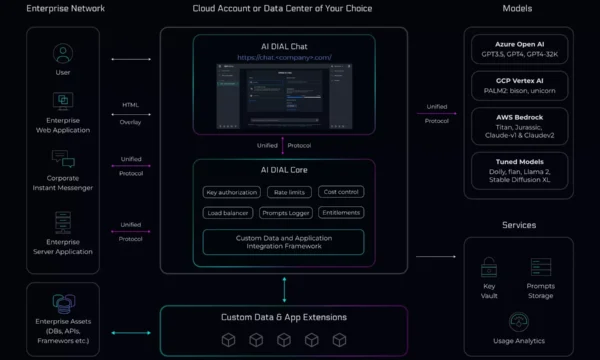The image size is (600, 360).
Task: Click the Enterprise Network heading
Action: [x=65, y=8]
